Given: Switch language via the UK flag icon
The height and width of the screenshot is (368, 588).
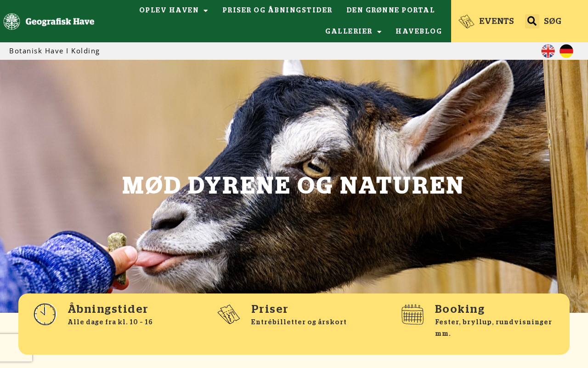Looking at the screenshot, I should 548,51.
